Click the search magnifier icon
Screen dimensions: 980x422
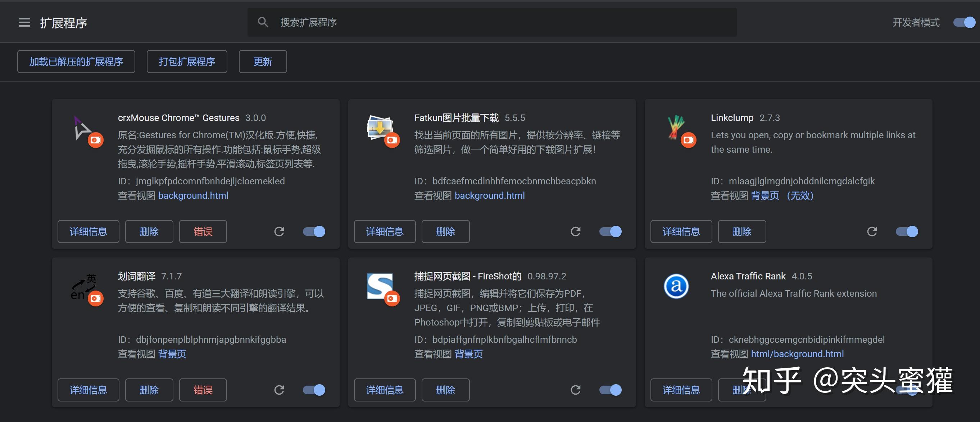pyautogui.click(x=263, y=22)
